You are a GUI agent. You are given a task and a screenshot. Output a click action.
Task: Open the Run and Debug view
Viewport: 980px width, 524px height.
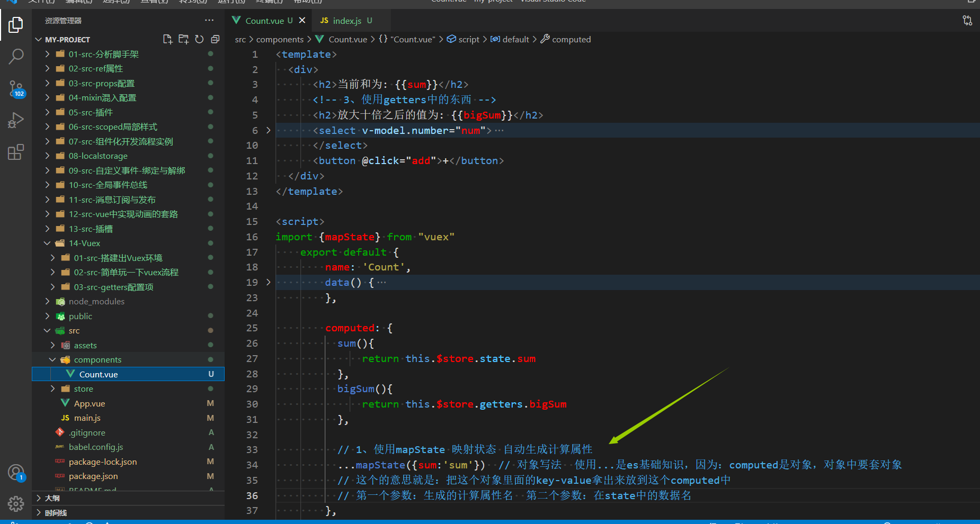[x=16, y=121]
